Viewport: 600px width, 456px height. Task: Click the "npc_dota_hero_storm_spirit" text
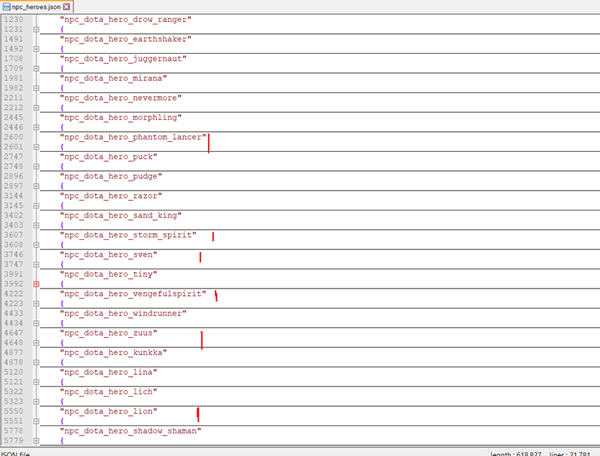point(128,235)
